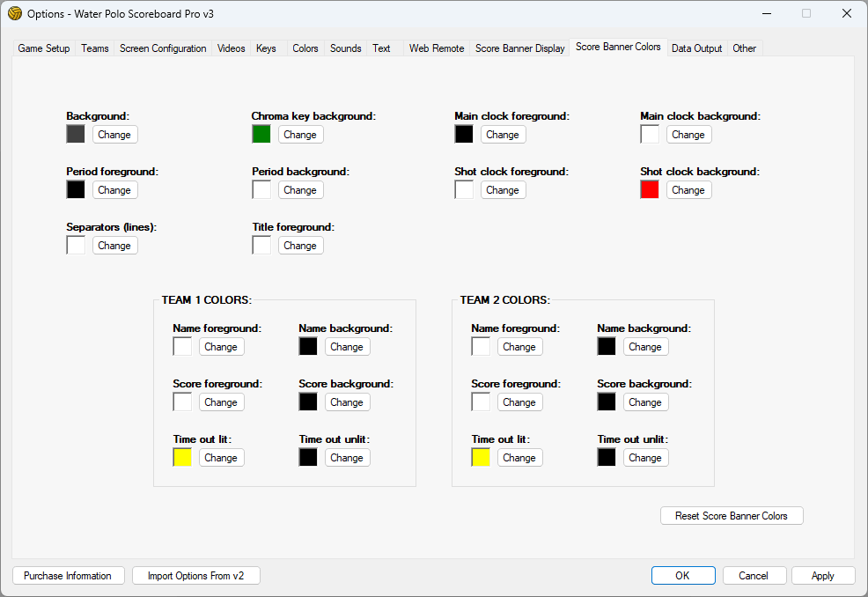Click the gray Background color swatch
Image resolution: width=868 pixels, height=597 pixels.
76,135
